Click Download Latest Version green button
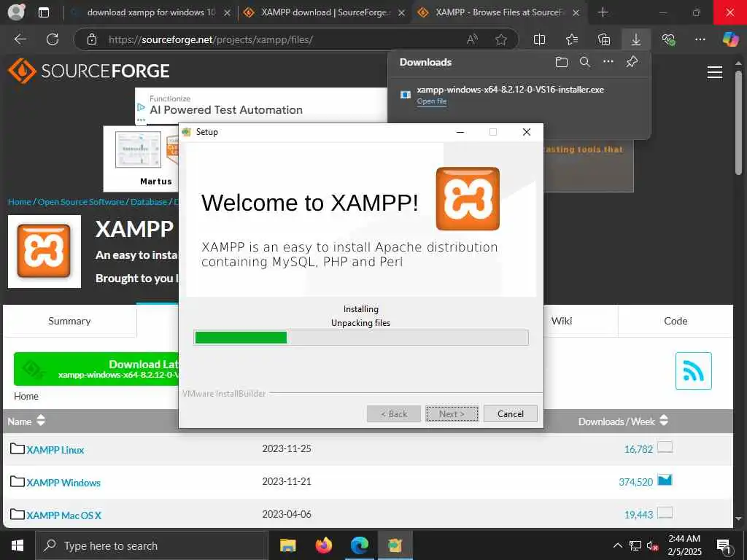Image resolution: width=747 pixels, height=560 pixels. (x=96, y=369)
